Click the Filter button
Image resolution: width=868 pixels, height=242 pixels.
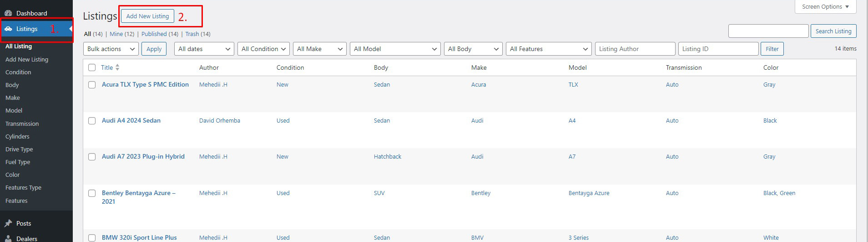[x=772, y=49]
